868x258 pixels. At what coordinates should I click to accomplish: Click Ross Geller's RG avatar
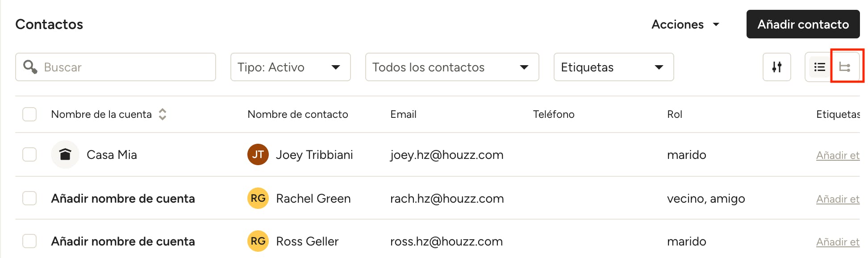258,241
